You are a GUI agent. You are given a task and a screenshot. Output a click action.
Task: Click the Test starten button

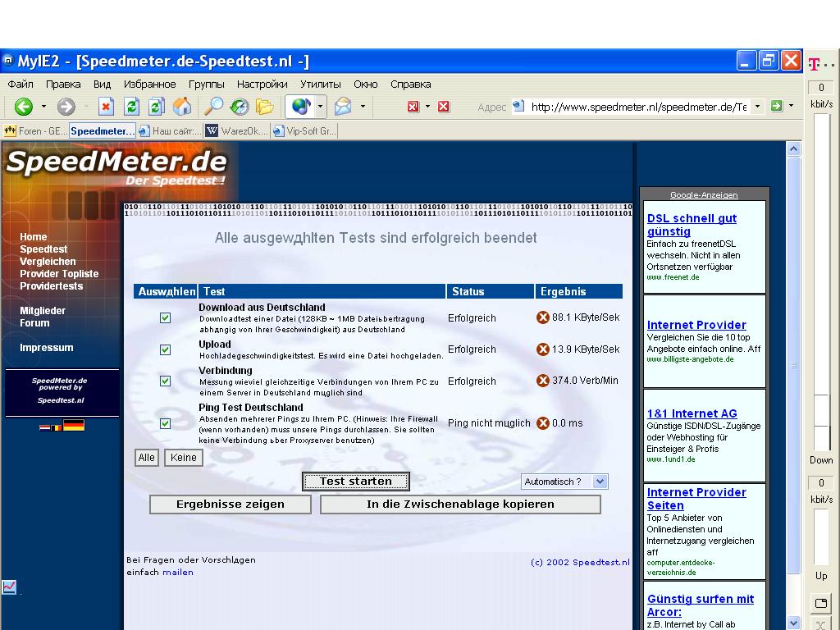click(356, 481)
